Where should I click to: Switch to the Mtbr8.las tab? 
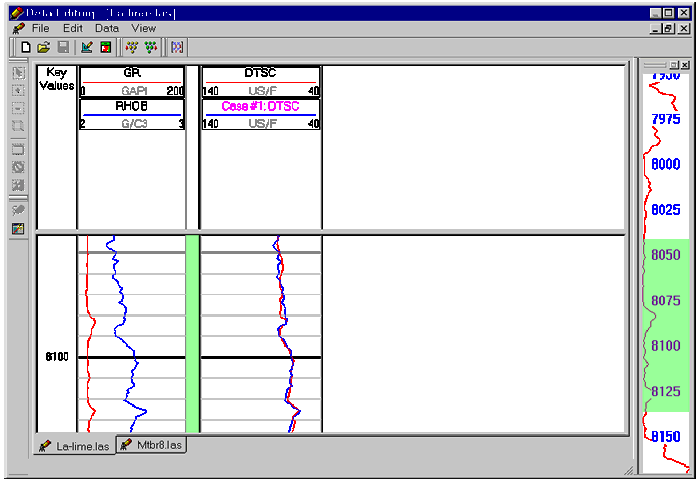point(151,445)
